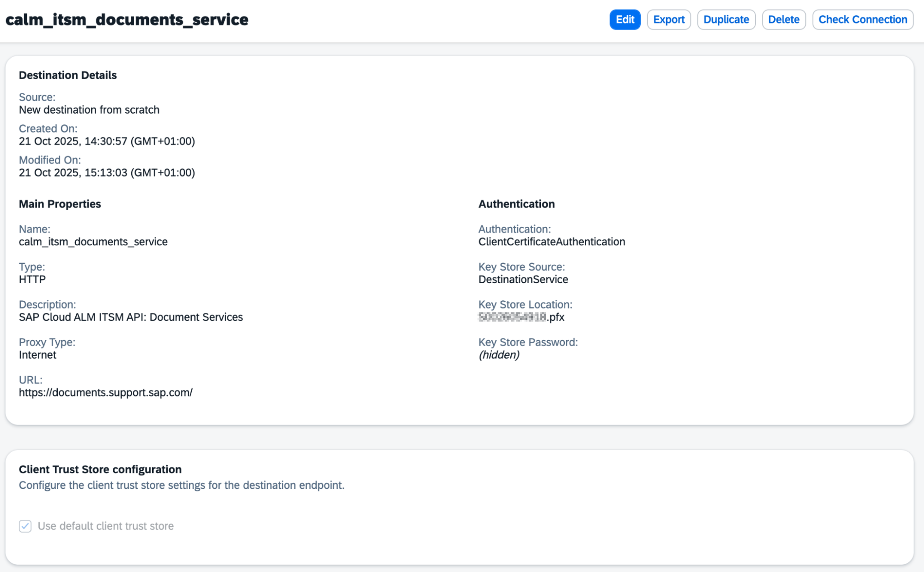Delete the calm_itsm_documents_service destination
This screenshot has height=572, width=924.
tap(783, 19)
